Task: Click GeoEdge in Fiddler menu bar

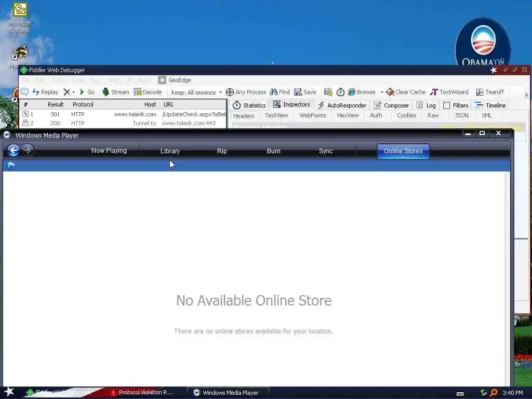Action: (x=175, y=80)
